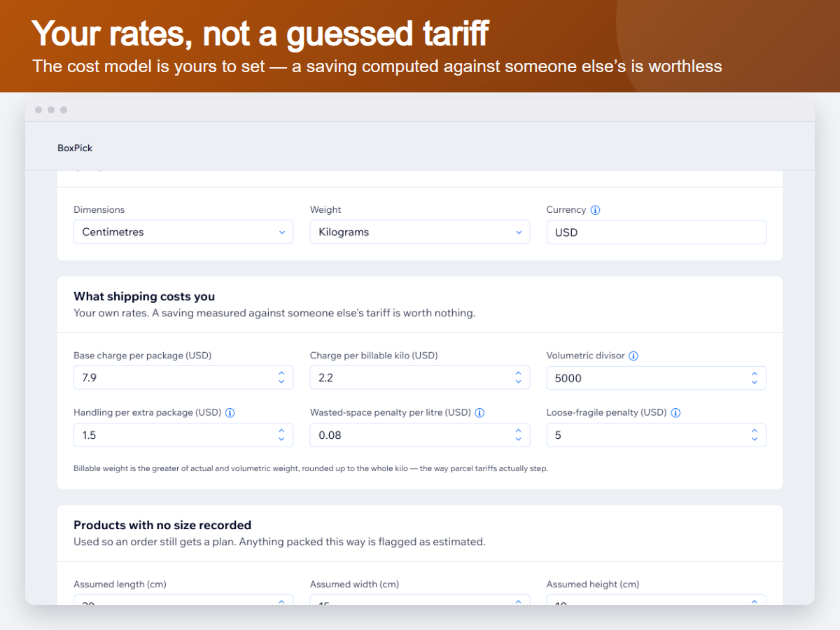Click the Loose-fragile penalty field showing 5

pos(657,435)
